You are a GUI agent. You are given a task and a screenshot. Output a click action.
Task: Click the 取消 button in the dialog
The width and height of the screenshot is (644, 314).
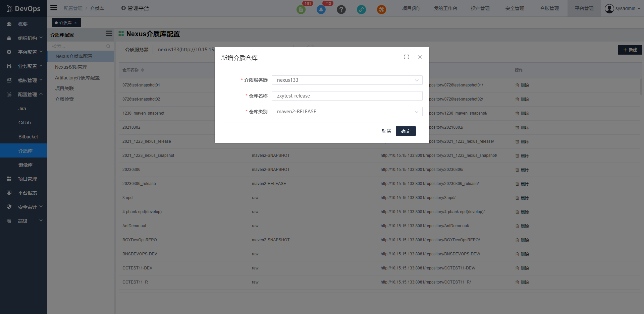click(x=386, y=131)
